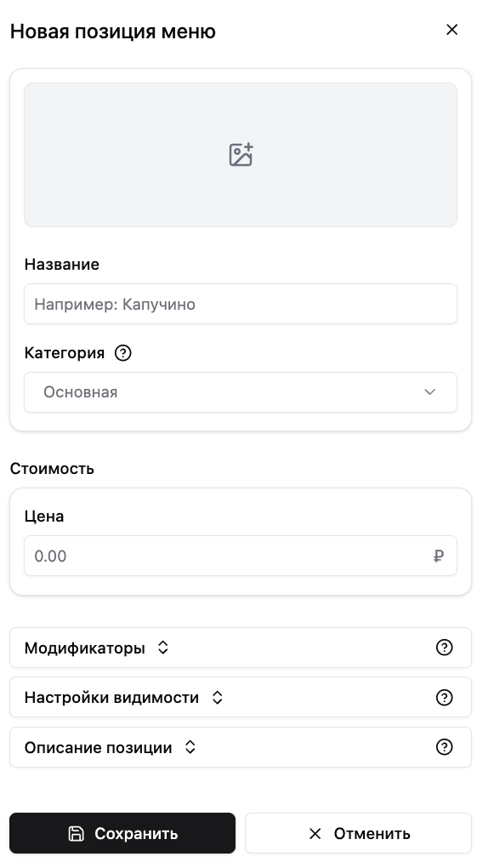Click the expand arrows beside Модификаторы
The width and height of the screenshot is (483, 868).
coord(162,647)
